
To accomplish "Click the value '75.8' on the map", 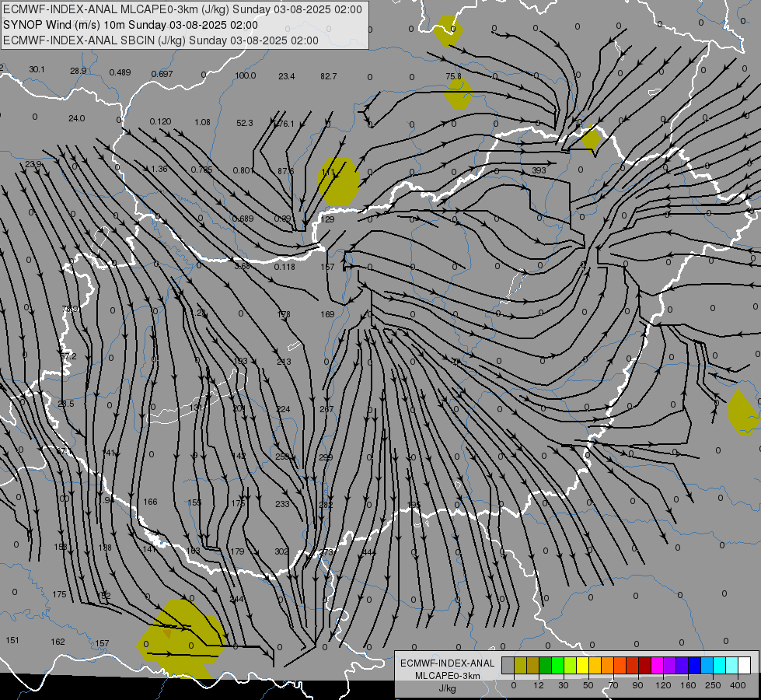I will click(453, 76).
